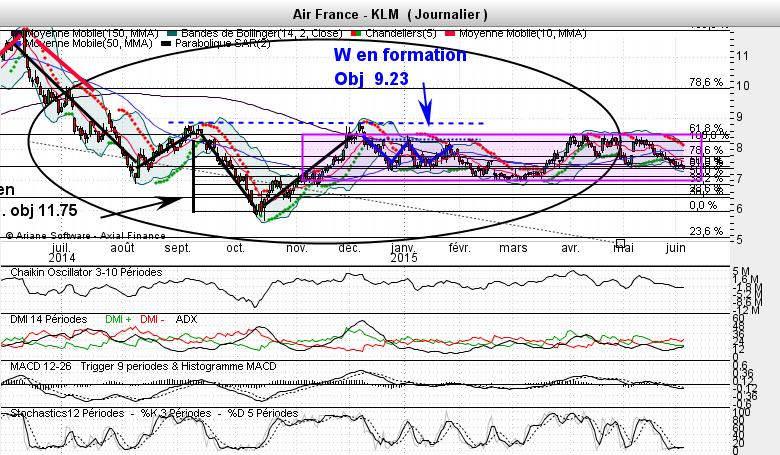
Task: Click the Air France - KLM chart title
Action: click(x=390, y=14)
